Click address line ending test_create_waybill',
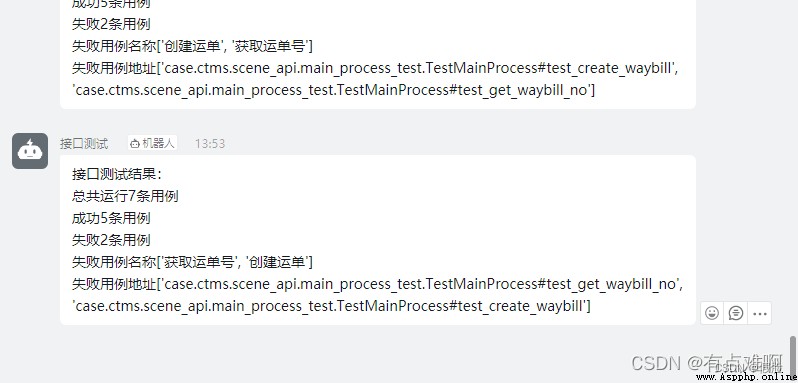Image resolution: width=798 pixels, height=383 pixels. click(x=375, y=68)
